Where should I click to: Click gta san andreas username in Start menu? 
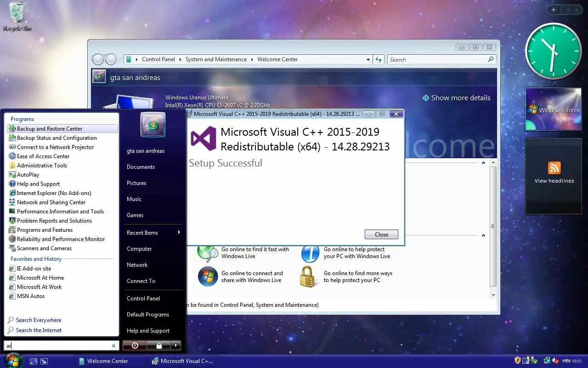coord(146,151)
